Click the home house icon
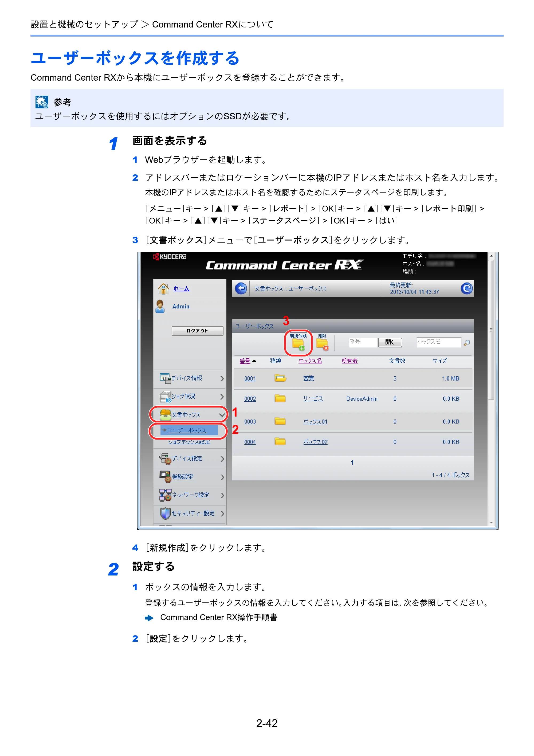This screenshot has width=534, height=756. click(163, 289)
